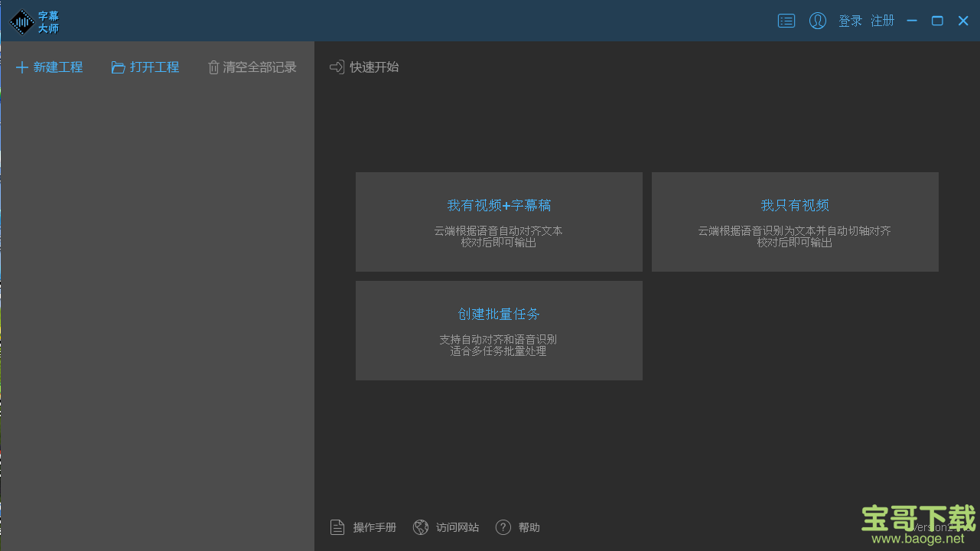
Task: Click the 登录 login link
Action: point(850,21)
